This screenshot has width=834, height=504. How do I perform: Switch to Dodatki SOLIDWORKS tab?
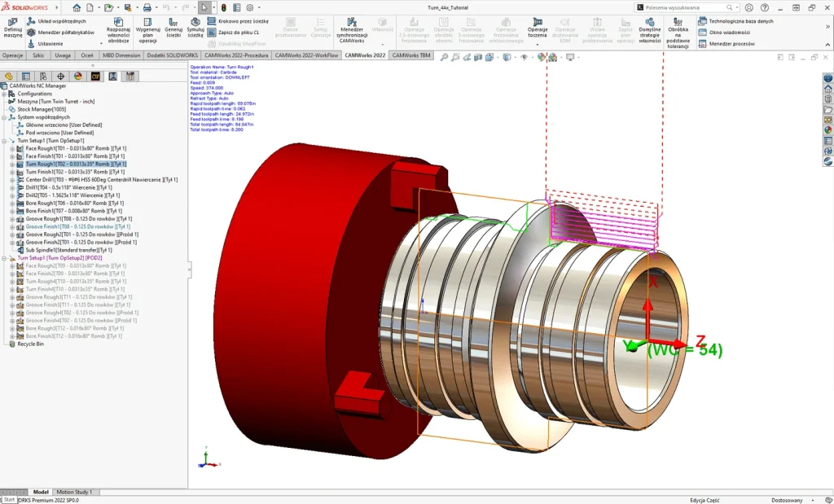pos(173,55)
